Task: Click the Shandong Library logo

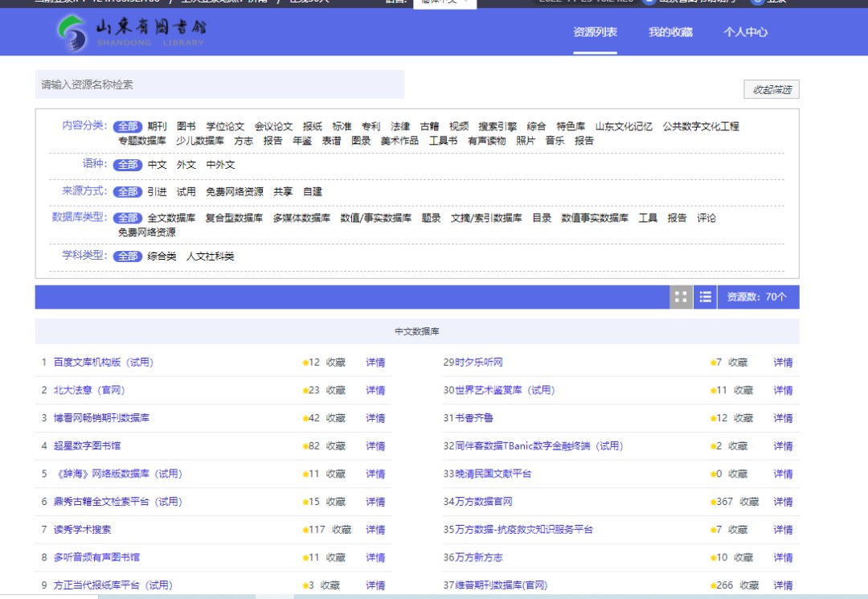Action: (x=131, y=33)
